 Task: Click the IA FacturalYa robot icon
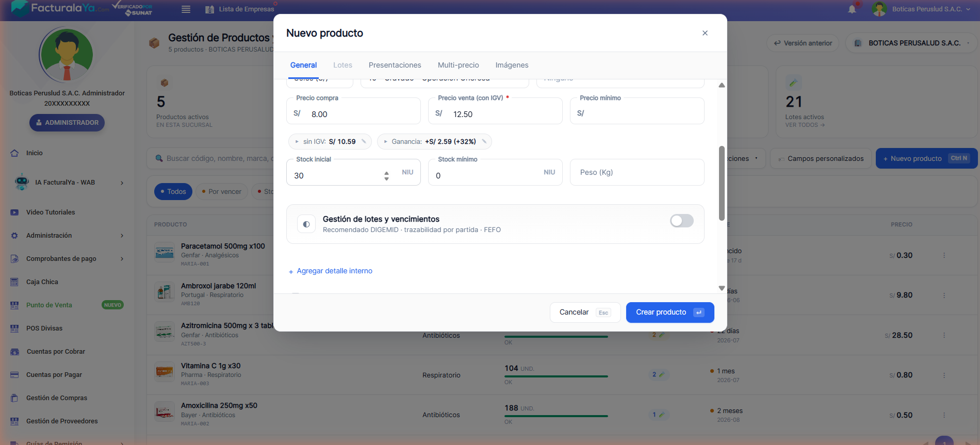[x=22, y=182]
